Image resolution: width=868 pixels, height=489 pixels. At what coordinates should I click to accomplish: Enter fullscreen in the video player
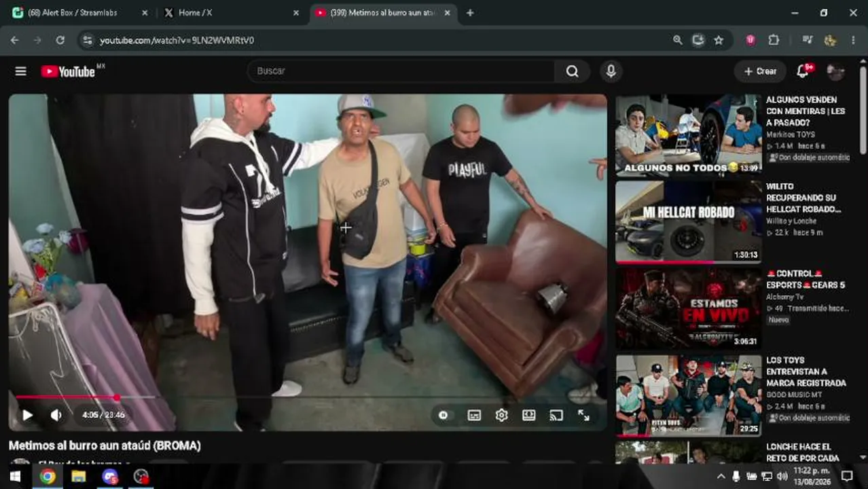583,415
